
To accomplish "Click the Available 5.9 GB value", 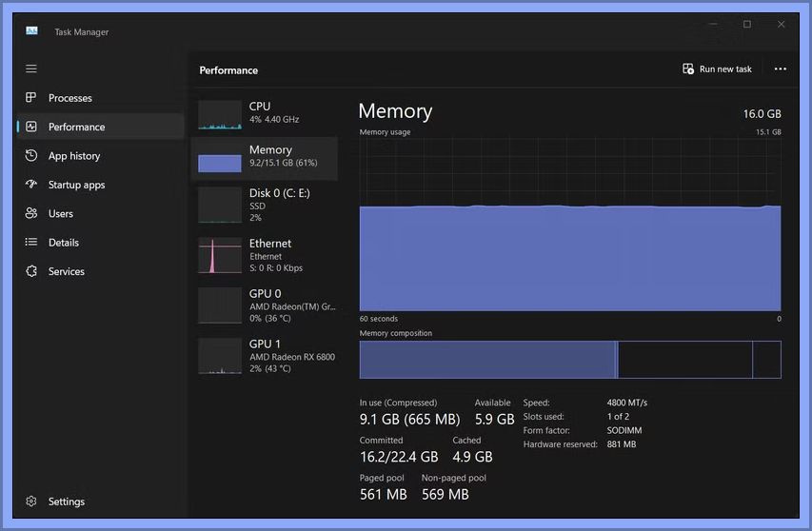I will click(x=495, y=419).
